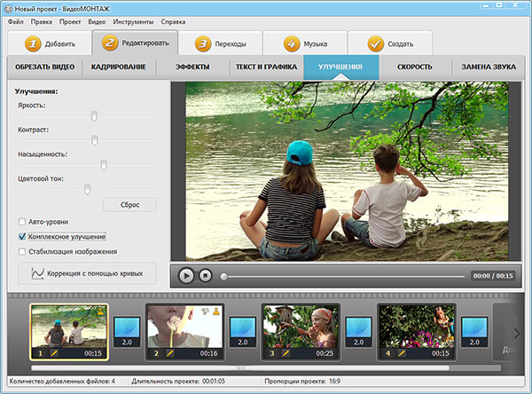
Task: Go to the Переходы step tab
Action: 220,43
